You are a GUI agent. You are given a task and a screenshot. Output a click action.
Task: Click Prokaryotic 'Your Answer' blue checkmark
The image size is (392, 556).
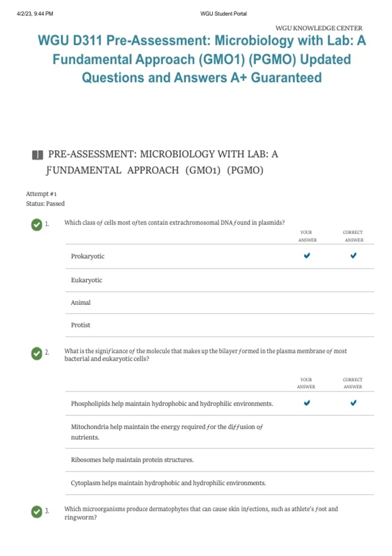click(x=307, y=255)
